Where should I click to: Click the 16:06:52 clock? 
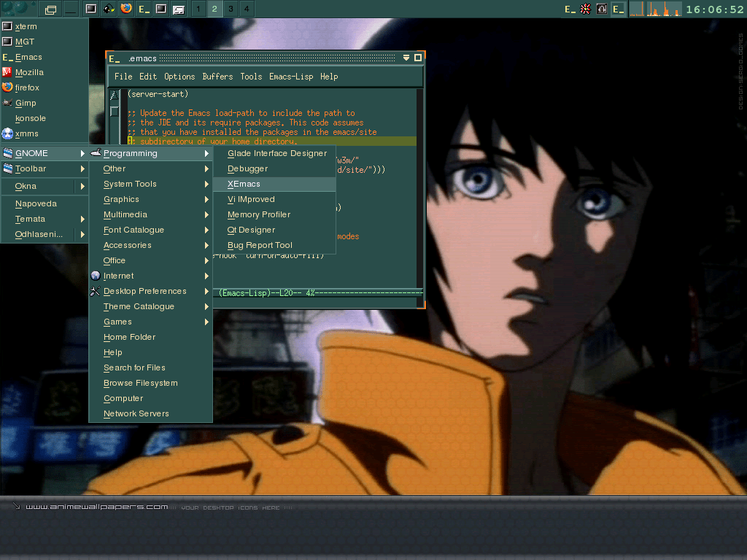tap(715, 9)
